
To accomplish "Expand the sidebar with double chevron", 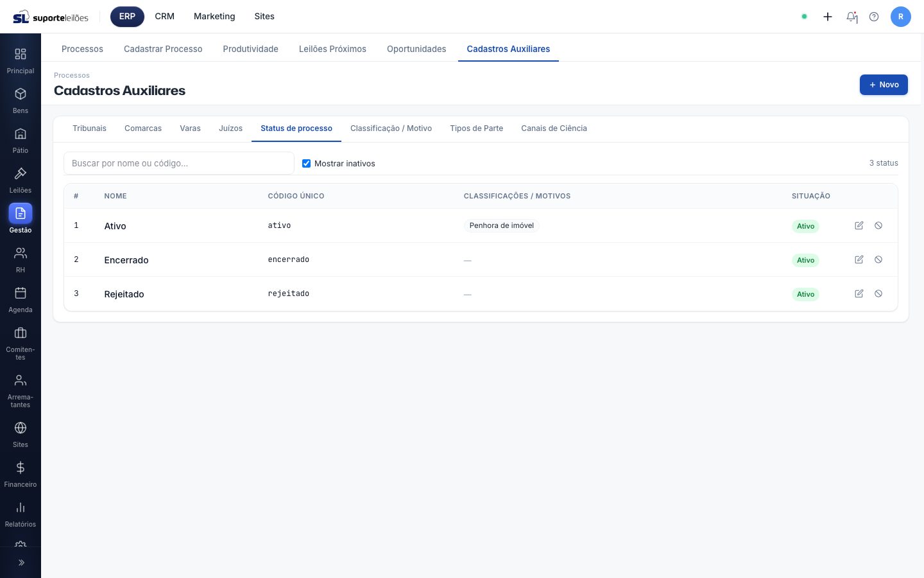I will click(x=21, y=563).
